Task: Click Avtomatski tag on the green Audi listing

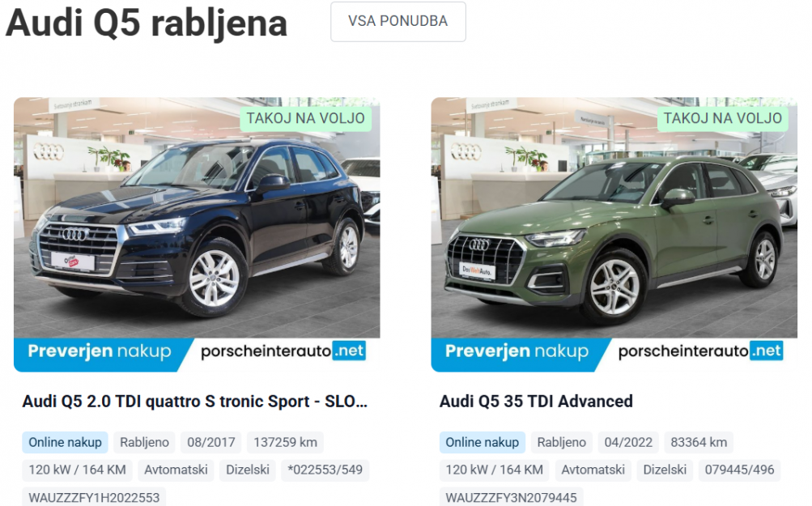Action: [x=593, y=470]
